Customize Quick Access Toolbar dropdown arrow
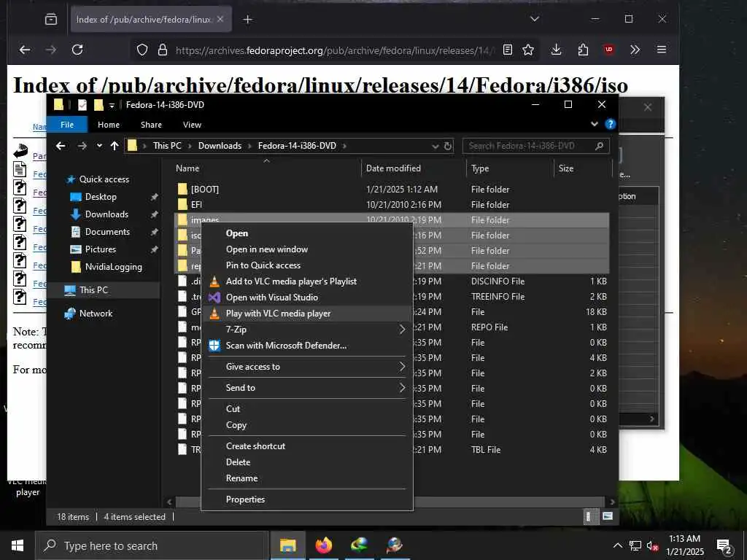The image size is (747, 560). 112,105
